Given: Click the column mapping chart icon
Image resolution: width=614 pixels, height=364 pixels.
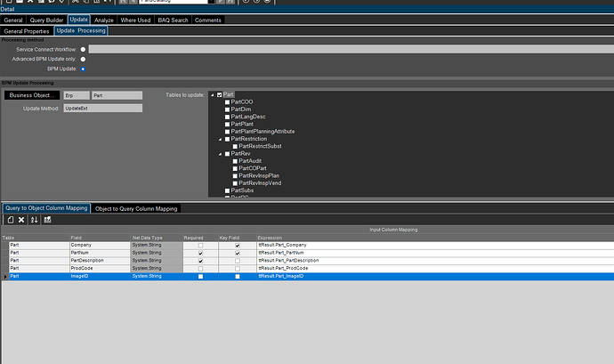Looking at the screenshot, I should [x=47, y=220].
